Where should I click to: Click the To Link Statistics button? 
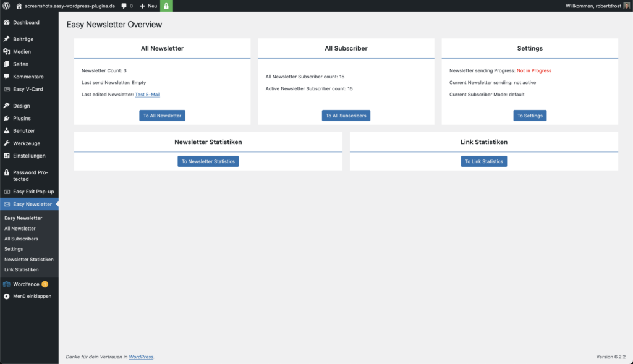coord(484,161)
